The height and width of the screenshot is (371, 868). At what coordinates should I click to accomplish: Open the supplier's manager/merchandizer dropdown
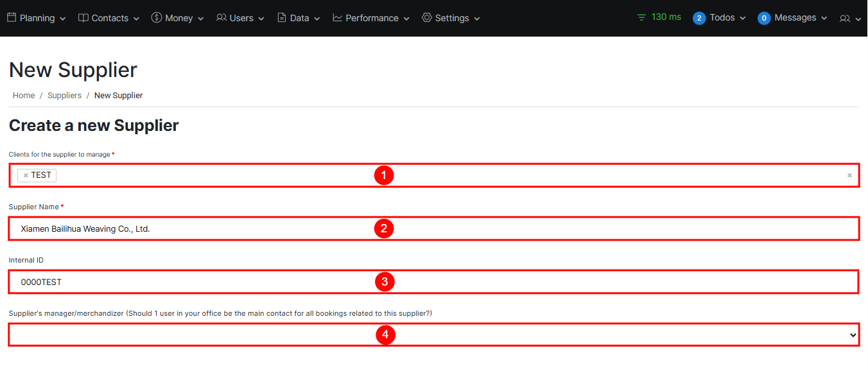(434, 335)
